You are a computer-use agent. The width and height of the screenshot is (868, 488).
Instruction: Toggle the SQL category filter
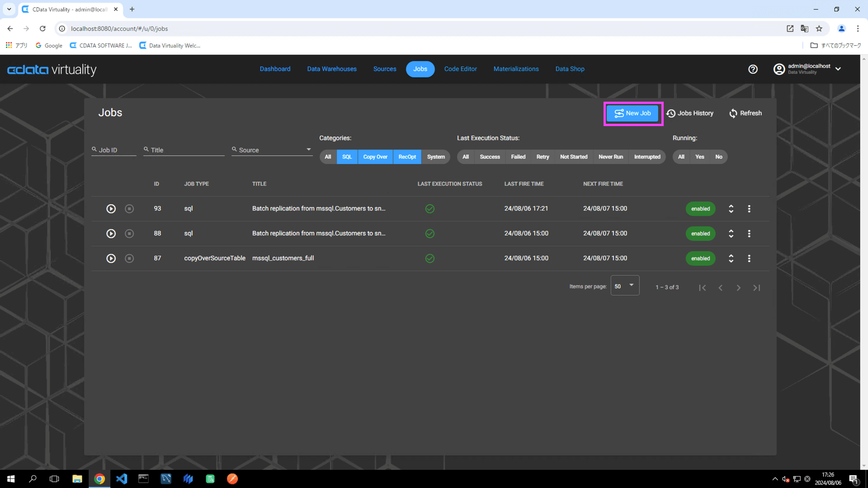(x=347, y=157)
